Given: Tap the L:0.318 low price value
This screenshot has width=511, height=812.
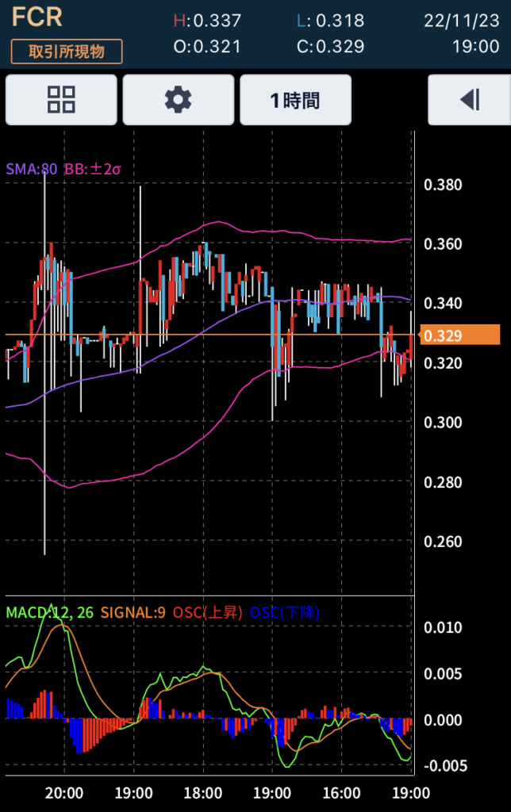Looking at the screenshot, I should [x=330, y=21].
